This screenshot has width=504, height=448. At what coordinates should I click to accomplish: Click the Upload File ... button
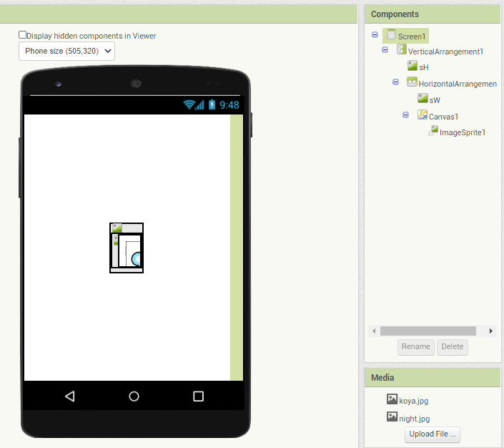coord(433,434)
